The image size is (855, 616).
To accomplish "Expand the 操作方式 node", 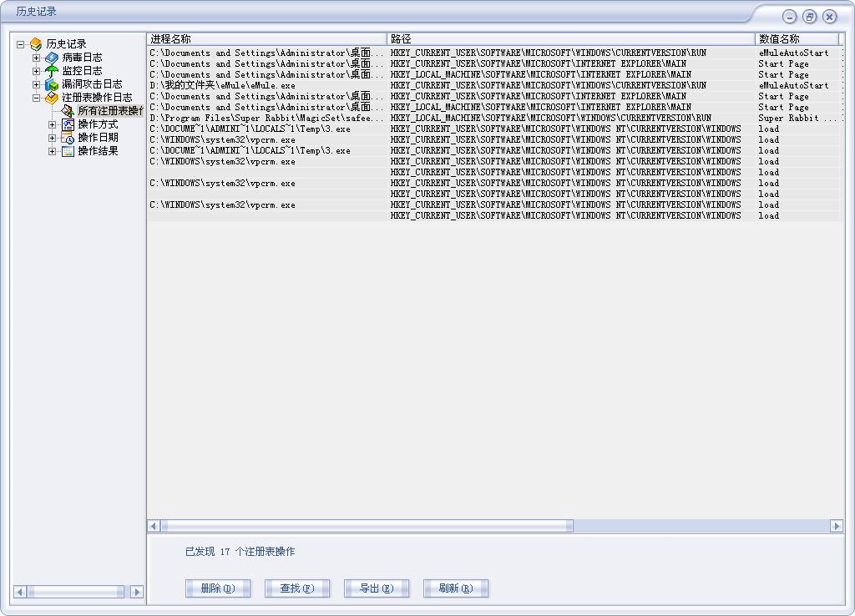I will (52, 125).
